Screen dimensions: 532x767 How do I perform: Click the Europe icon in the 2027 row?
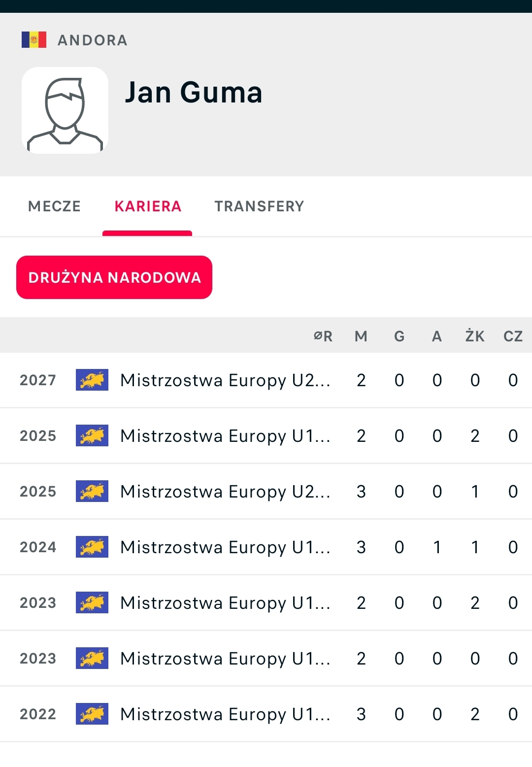pyautogui.click(x=92, y=380)
